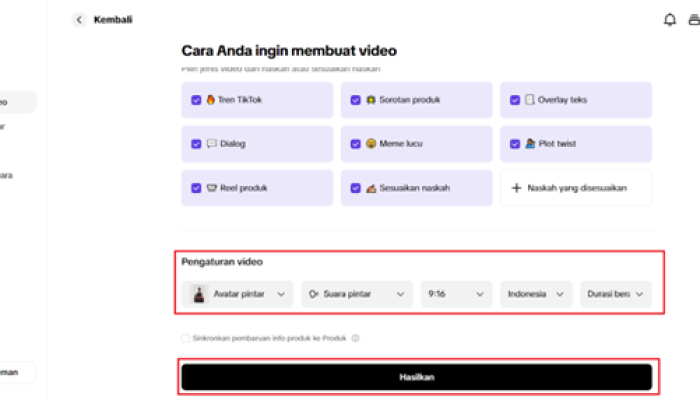Click the plus icon for Naskah yang disesuaikan
Screen dimensions: 700x400
[x=516, y=188]
